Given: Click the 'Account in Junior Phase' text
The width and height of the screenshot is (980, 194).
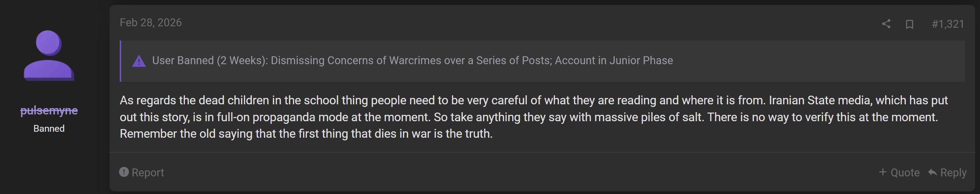Looking at the screenshot, I should click(x=614, y=60).
